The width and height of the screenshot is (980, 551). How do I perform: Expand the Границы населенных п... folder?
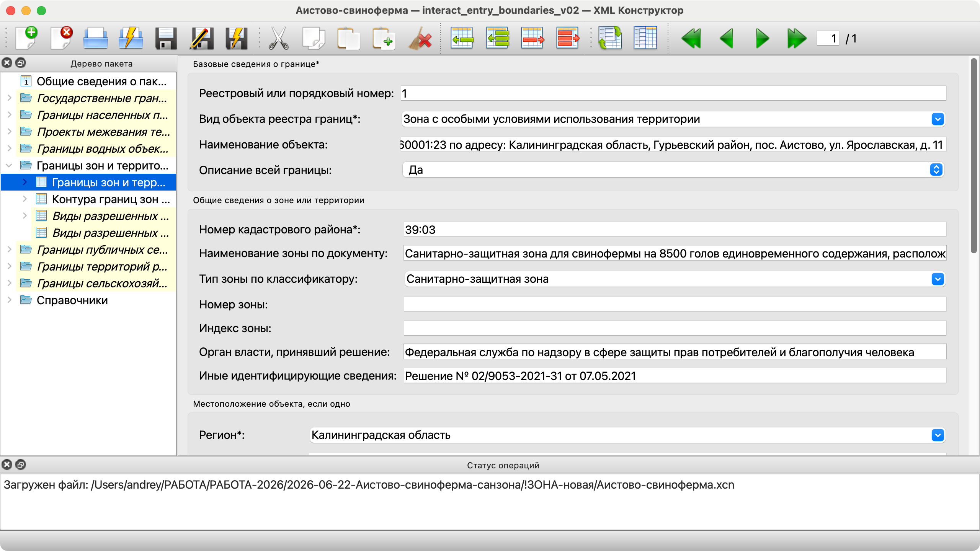tap(10, 115)
